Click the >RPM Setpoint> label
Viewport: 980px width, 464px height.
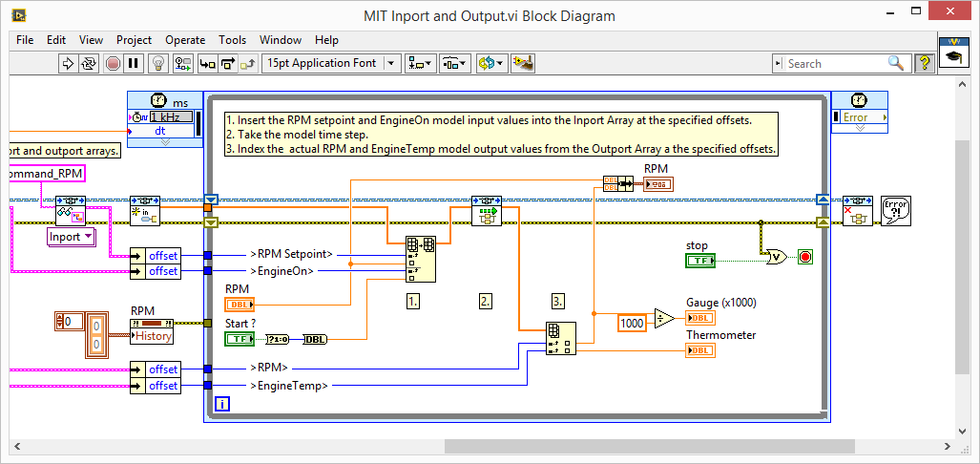pos(292,254)
